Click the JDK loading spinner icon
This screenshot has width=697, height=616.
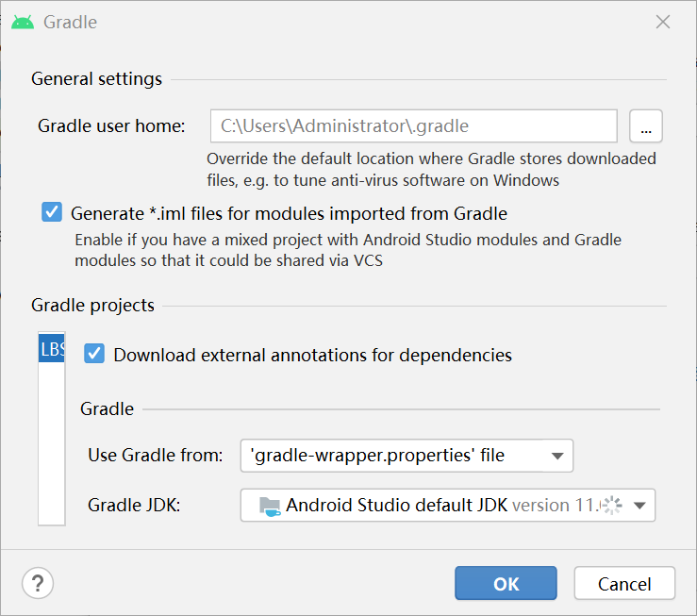click(x=612, y=506)
